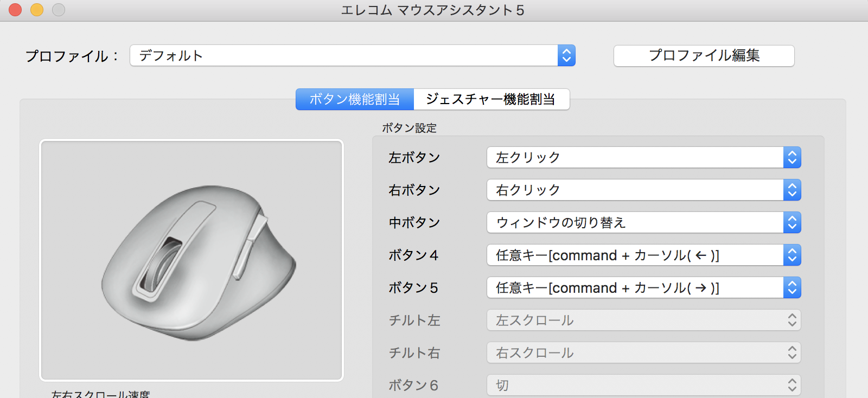Open the プロファイル dropdown showing デフォルト

353,55
